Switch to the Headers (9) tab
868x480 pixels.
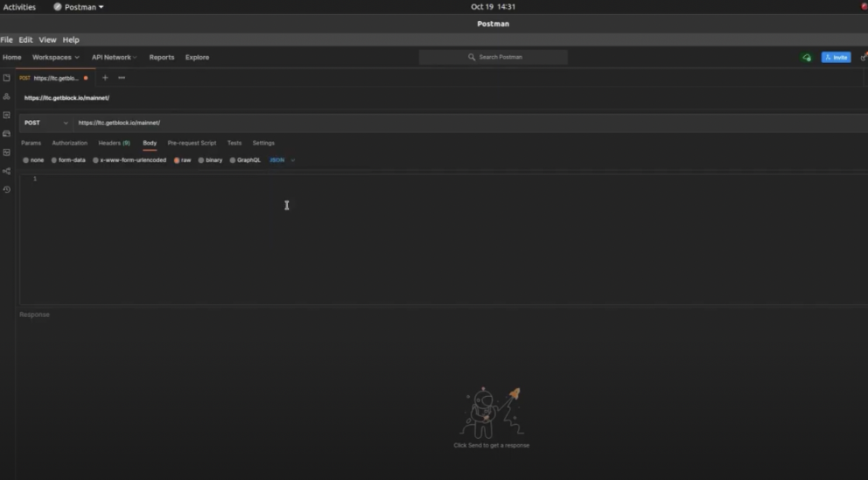pos(114,143)
